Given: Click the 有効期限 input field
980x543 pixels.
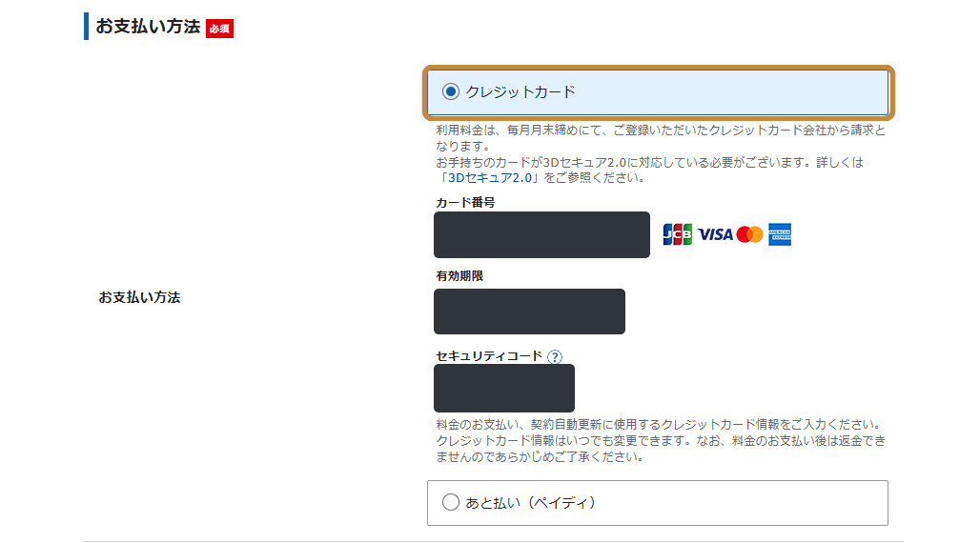Looking at the screenshot, I should click(x=529, y=312).
